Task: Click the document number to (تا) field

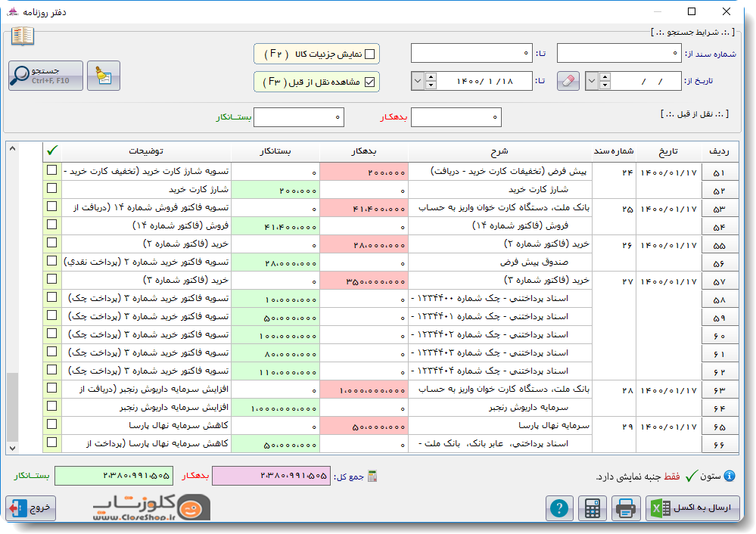Action: tap(471, 53)
